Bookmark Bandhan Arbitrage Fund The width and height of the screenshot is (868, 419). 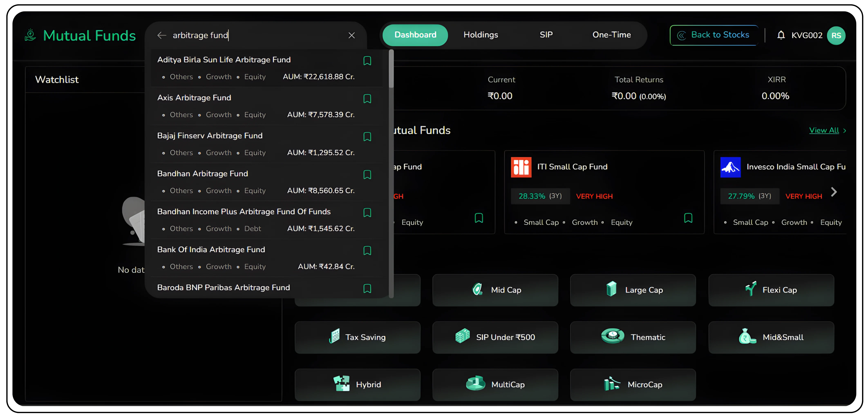pos(367,175)
